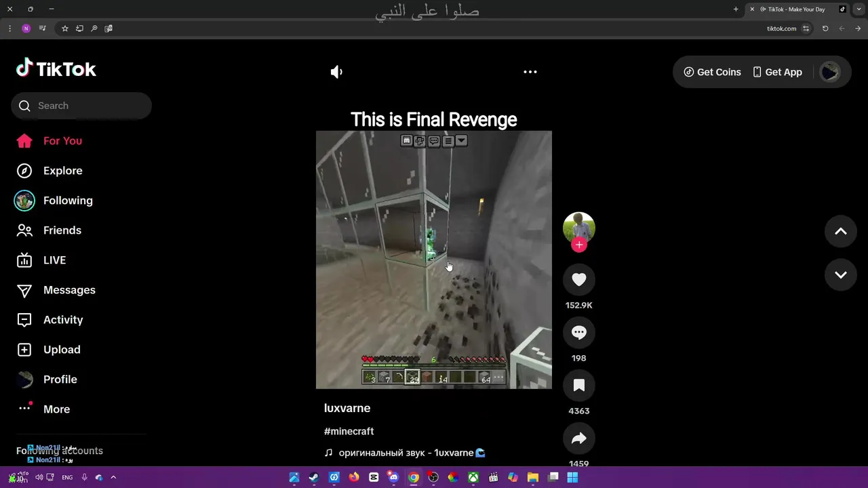The image size is (868, 488).
Task: Open a new browser tab
Action: click(736, 9)
